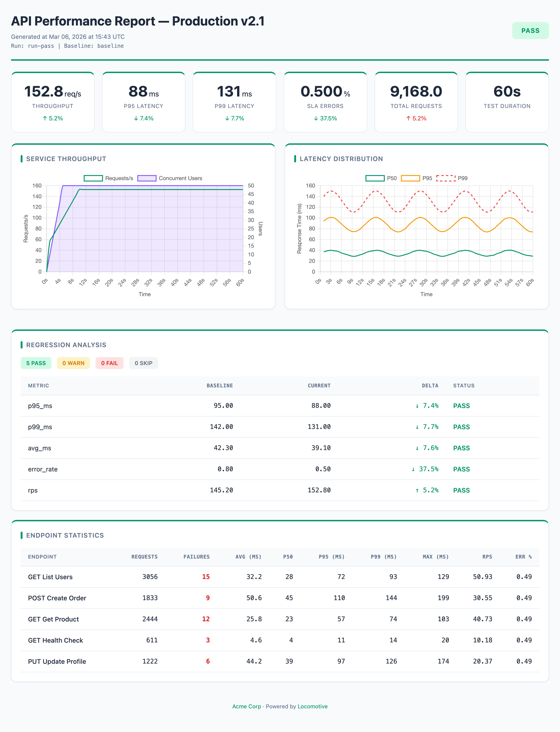560x732 pixels.
Task: Click current value 131.00 in p99_ms row
Action: [x=319, y=427]
